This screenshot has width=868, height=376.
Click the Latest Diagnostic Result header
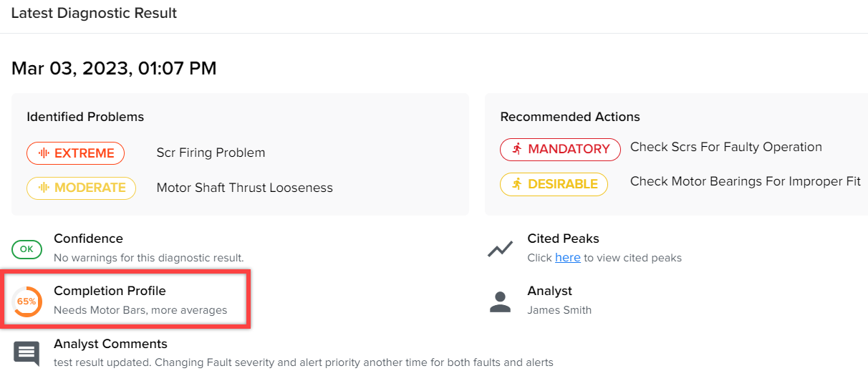point(94,13)
